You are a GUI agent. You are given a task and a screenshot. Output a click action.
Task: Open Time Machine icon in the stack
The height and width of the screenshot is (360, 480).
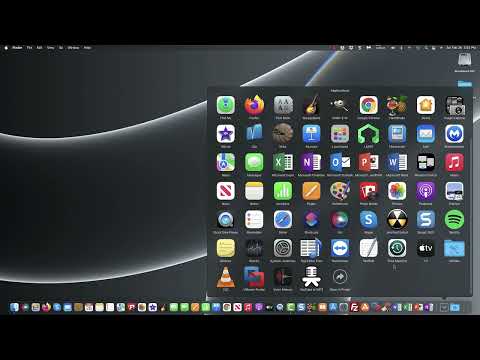[397, 248]
